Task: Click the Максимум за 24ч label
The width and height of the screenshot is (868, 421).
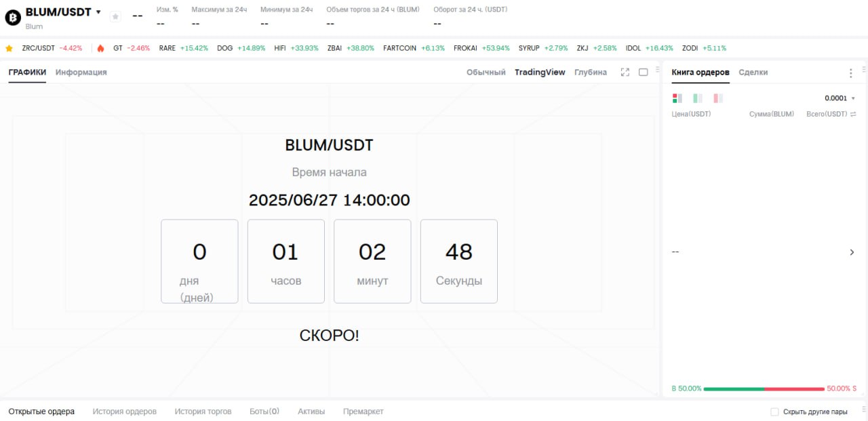Action: (x=219, y=9)
